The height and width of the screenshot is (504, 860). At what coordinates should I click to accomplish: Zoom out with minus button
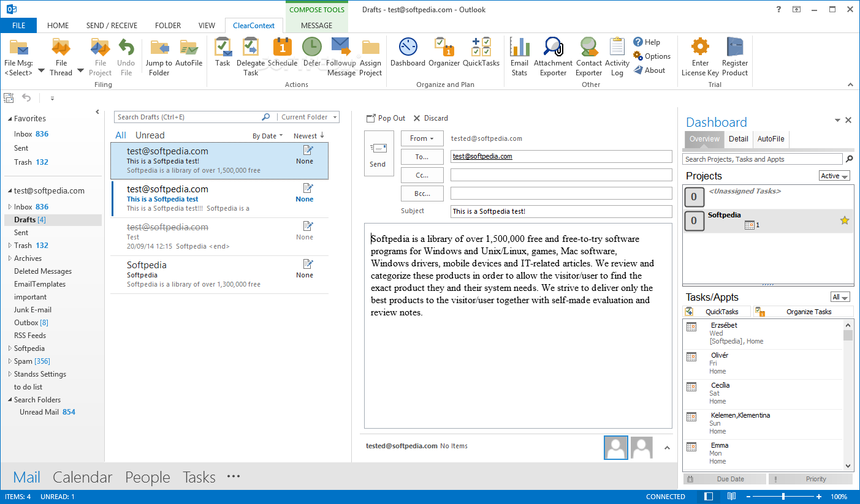(747, 497)
